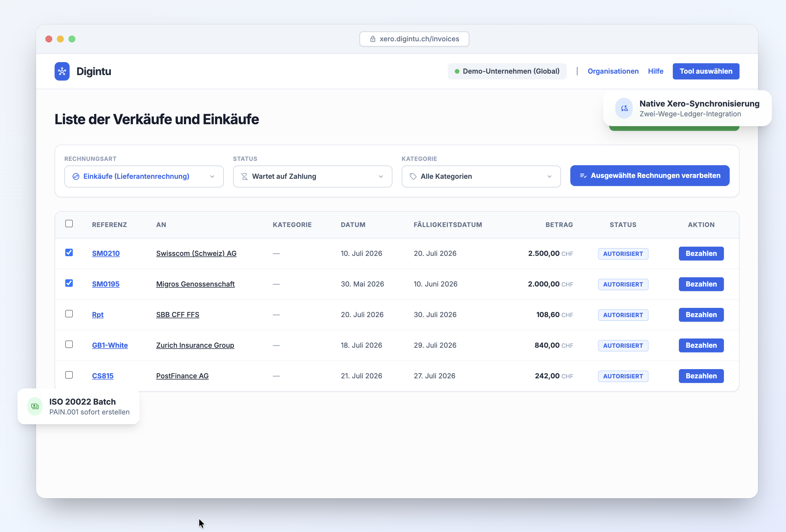
Task: Click the amount 108,60 CHF
Action: 555,315
